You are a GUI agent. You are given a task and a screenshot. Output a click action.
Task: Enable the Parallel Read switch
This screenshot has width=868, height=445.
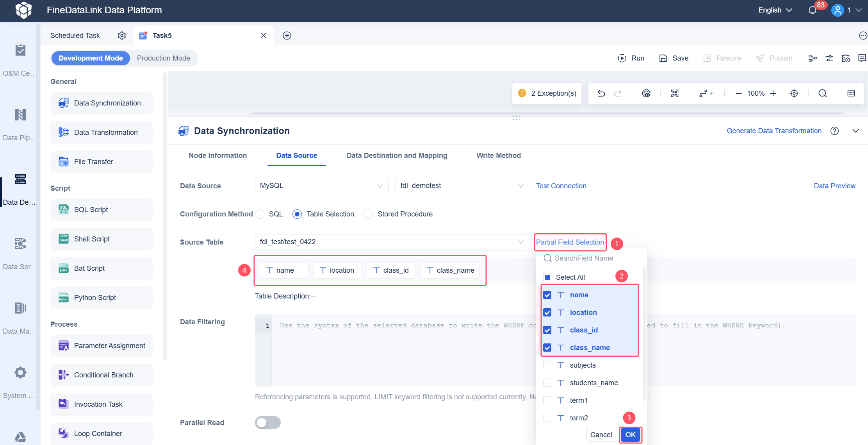268,423
